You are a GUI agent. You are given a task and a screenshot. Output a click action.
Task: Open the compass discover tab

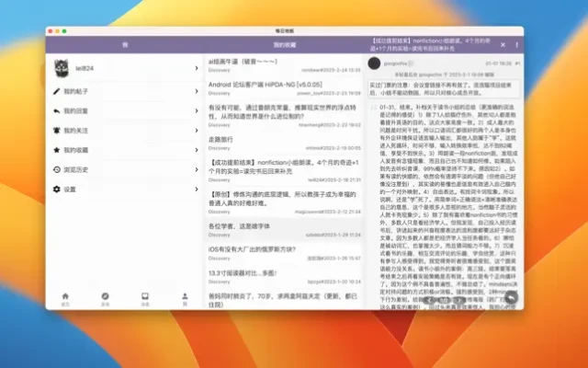(105, 298)
